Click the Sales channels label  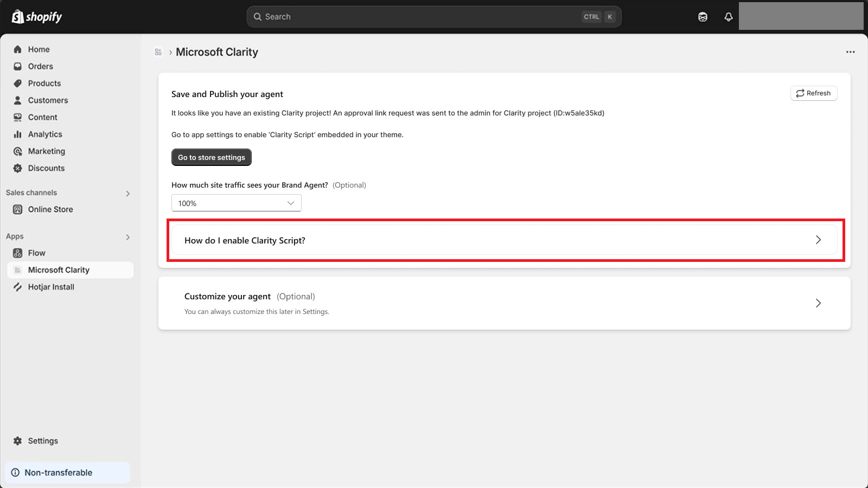point(31,192)
